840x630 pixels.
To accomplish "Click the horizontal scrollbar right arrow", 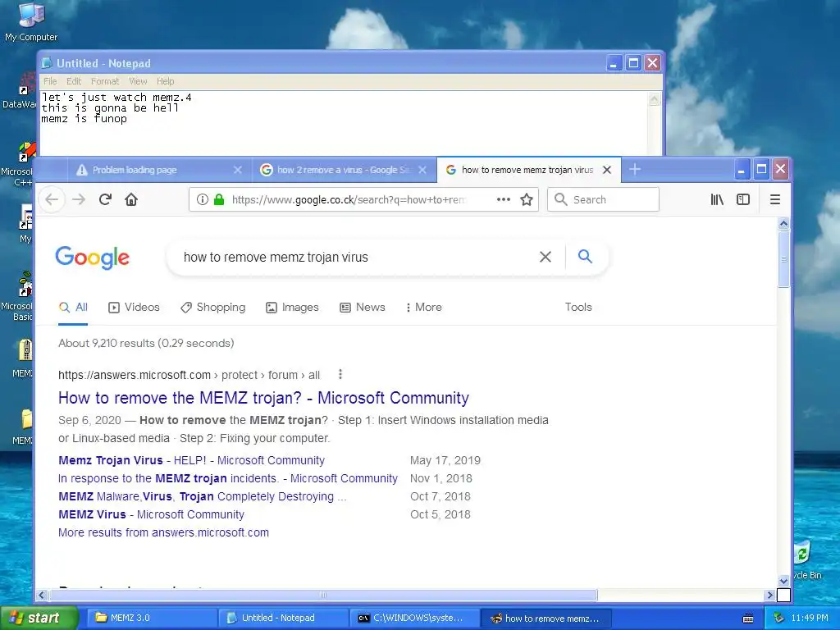I will [769, 595].
